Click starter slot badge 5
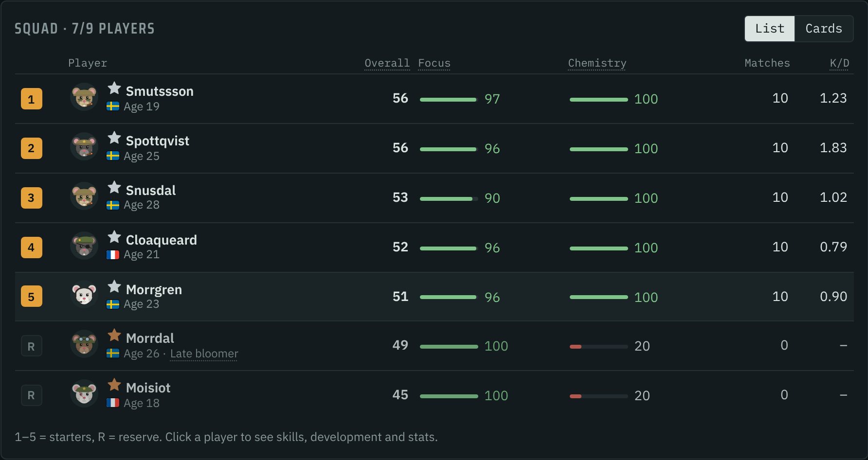This screenshot has height=460, width=868. (32, 297)
